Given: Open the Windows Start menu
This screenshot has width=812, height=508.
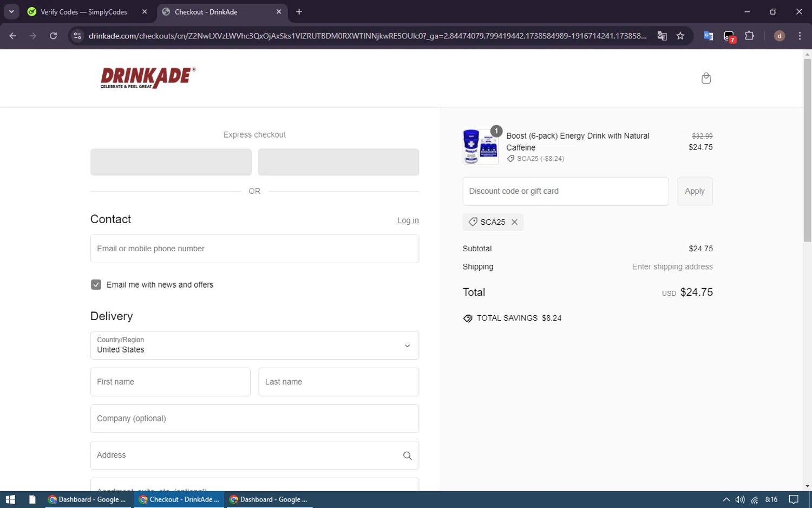Looking at the screenshot, I should (10, 499).
